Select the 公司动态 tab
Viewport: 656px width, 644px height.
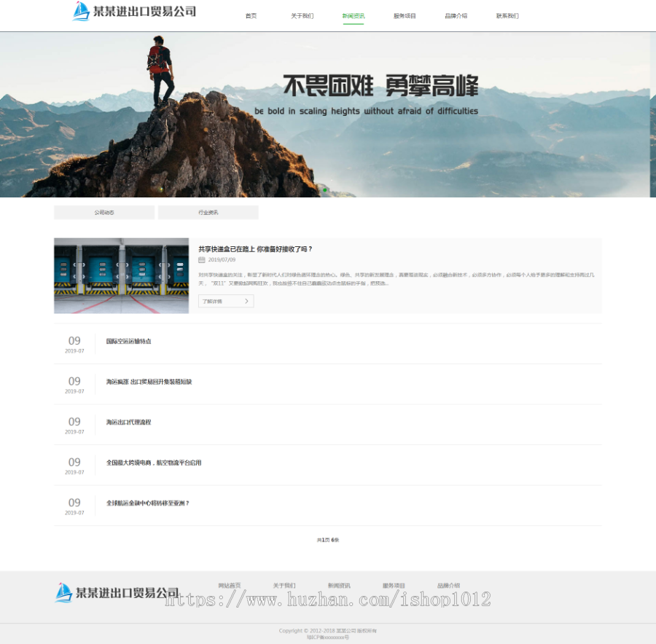click(x=104, y=212)
